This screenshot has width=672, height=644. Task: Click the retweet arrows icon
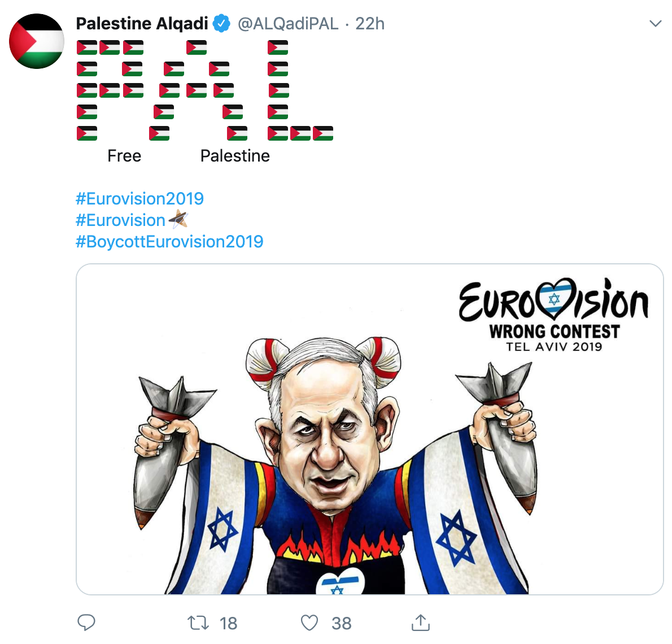coord(198,623)
